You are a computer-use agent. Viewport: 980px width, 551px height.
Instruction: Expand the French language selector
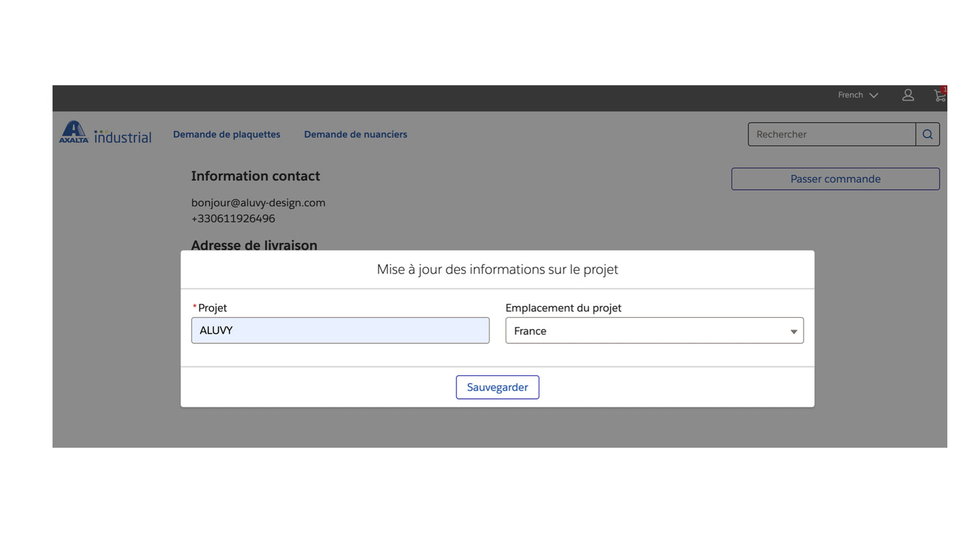851,95
